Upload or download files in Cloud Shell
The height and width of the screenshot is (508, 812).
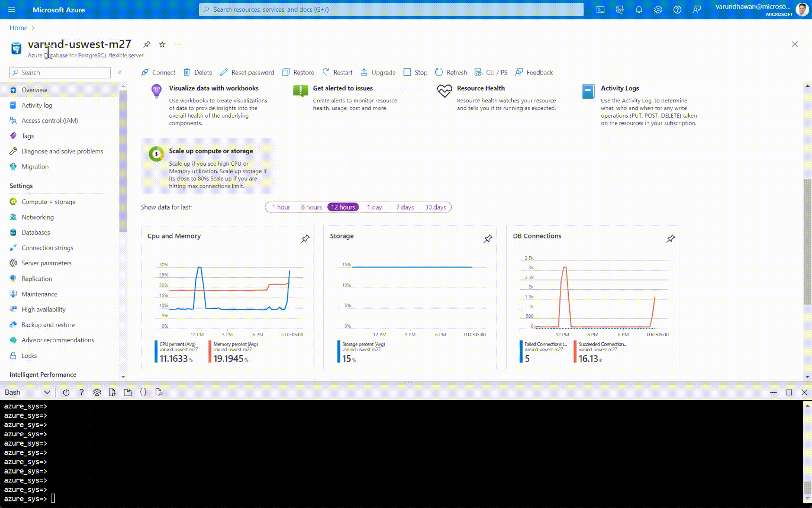click(112, 392)
